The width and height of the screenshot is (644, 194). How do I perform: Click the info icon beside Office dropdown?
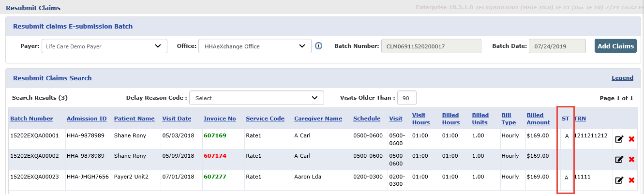click(318, 46)
